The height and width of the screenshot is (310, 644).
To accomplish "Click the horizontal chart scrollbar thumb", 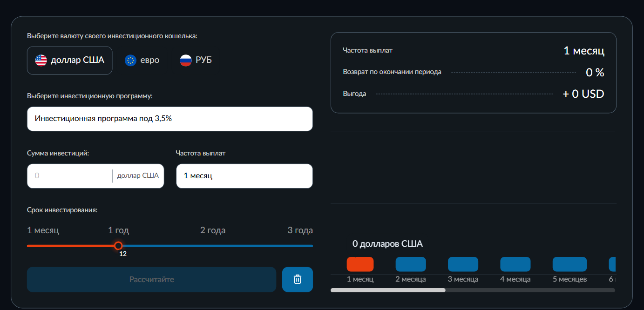I will point(387,290).
